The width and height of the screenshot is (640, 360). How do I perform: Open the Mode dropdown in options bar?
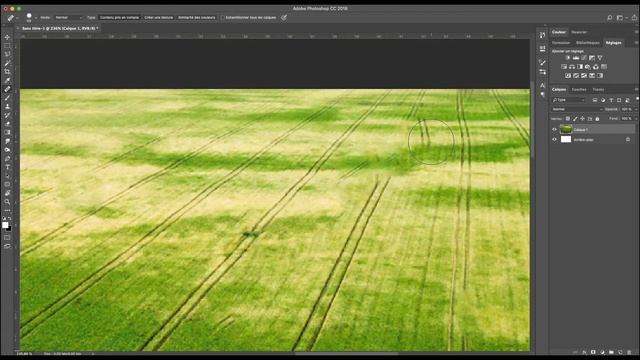68,18
